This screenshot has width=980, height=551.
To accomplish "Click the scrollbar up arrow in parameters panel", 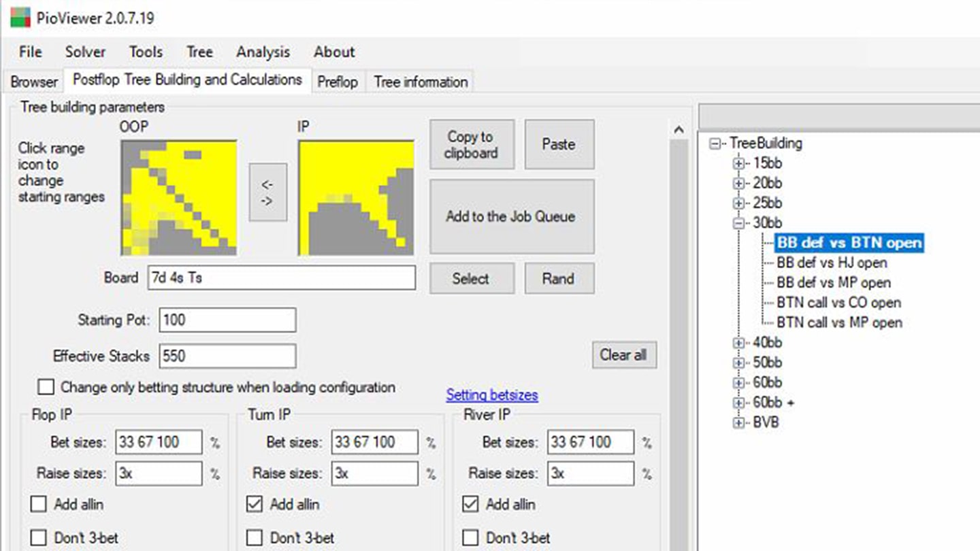I will 678,130.
